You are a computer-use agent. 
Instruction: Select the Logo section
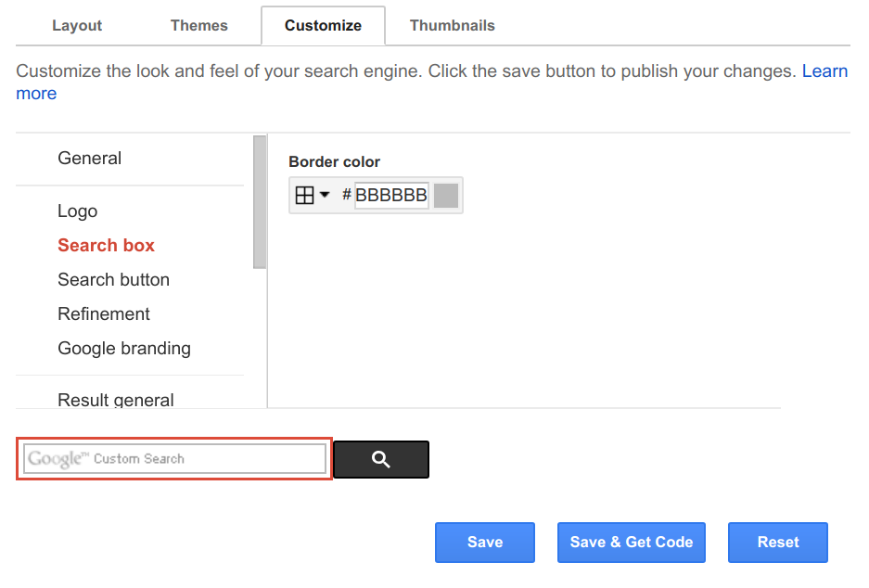(x=77, y=211)
